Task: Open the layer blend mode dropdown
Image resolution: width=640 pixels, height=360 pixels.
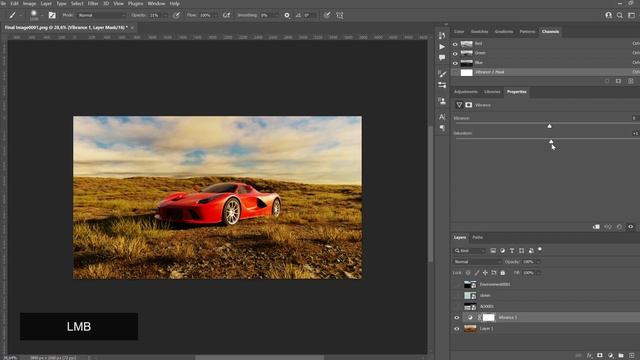Action: pos(477,262)
